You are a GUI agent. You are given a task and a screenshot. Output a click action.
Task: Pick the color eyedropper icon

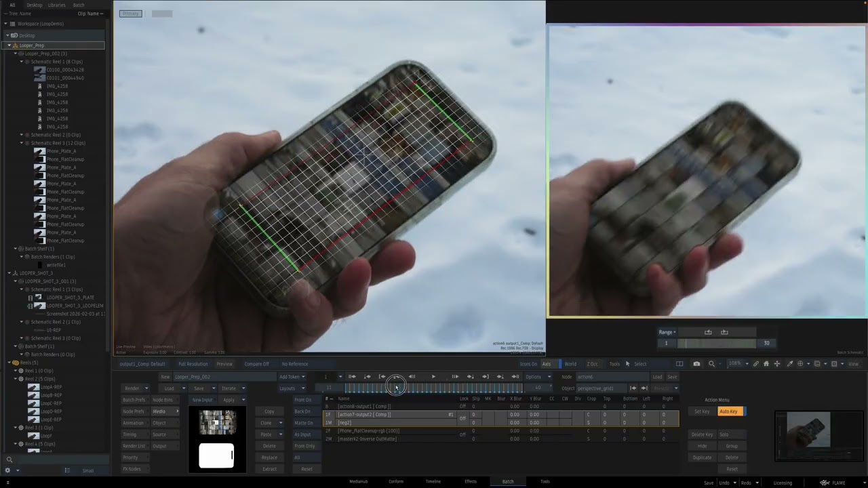tap(789, 364)
